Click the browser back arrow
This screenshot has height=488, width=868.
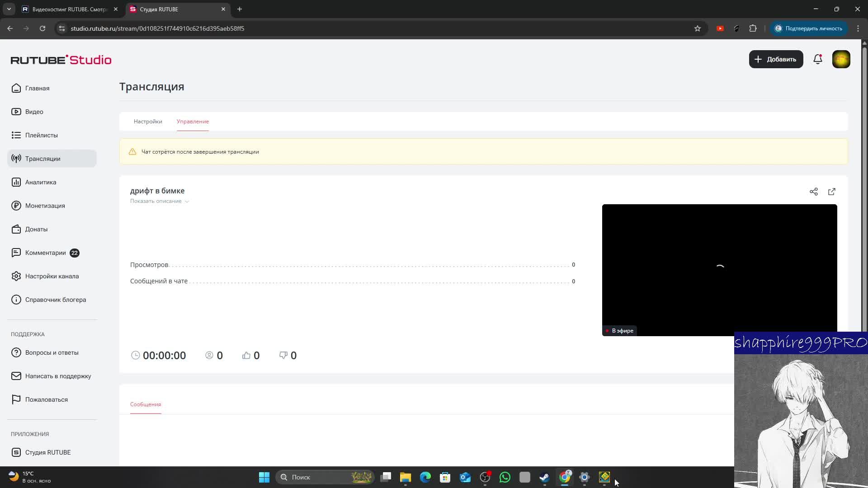pos(10,28)
